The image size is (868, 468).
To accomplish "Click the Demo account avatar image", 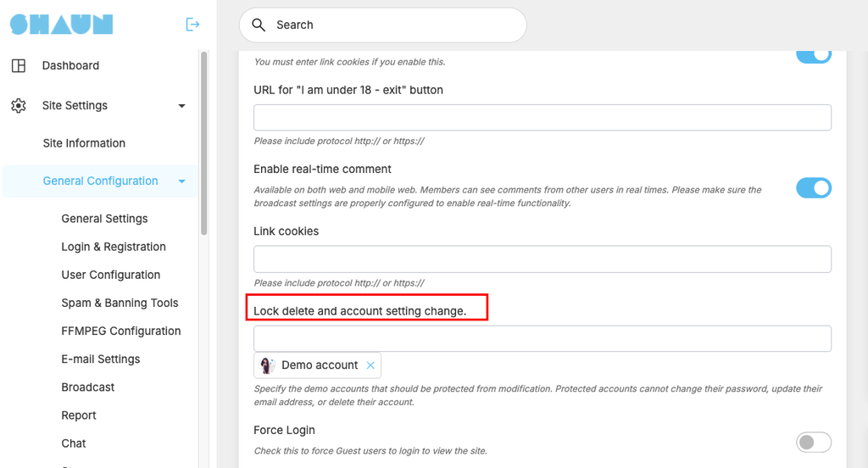I will 267,365.
